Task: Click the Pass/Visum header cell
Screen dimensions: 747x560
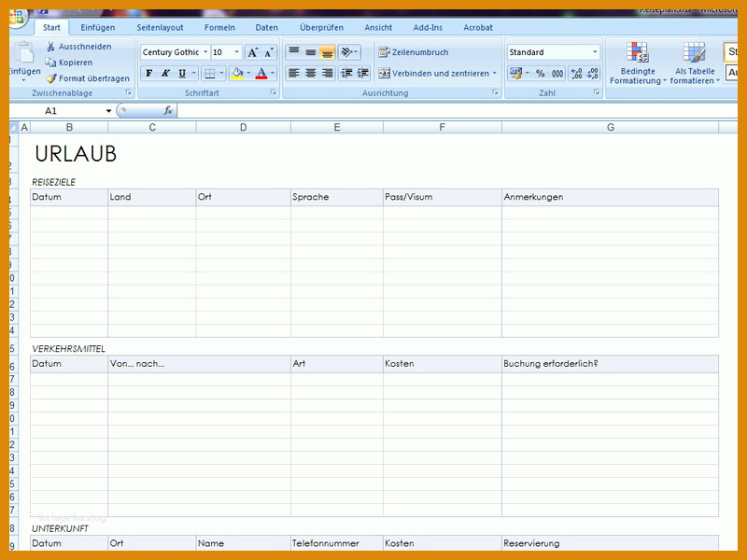Action: point(442,197)
